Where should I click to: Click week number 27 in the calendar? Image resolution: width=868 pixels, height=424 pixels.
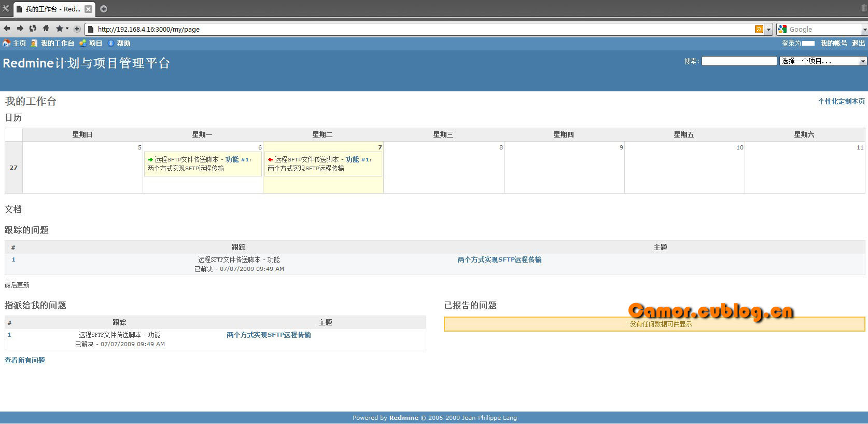pyautogui.click(x=13, y=168)
